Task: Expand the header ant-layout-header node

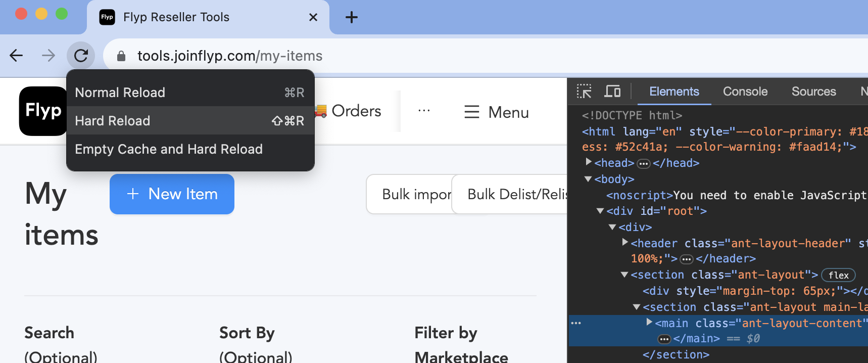Action: click(x=625, y=243)
